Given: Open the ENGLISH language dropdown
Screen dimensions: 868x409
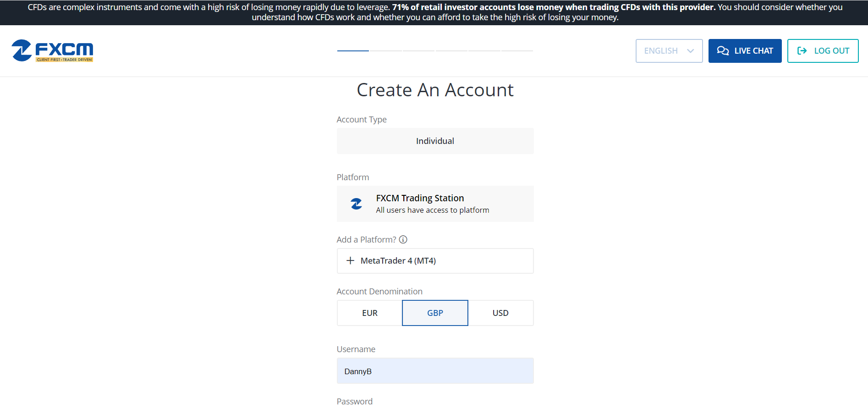Looking at the screenshot, I should pos(669,51).
